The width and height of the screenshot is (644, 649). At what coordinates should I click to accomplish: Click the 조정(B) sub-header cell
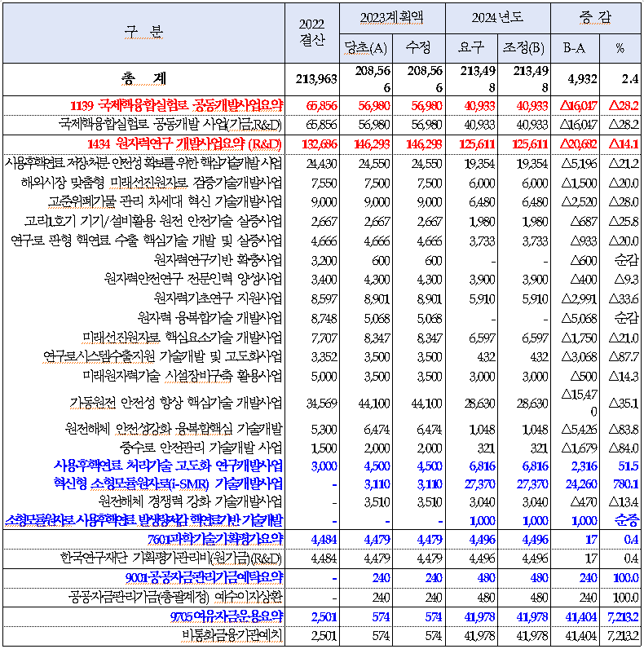click(x=524, y=47)
